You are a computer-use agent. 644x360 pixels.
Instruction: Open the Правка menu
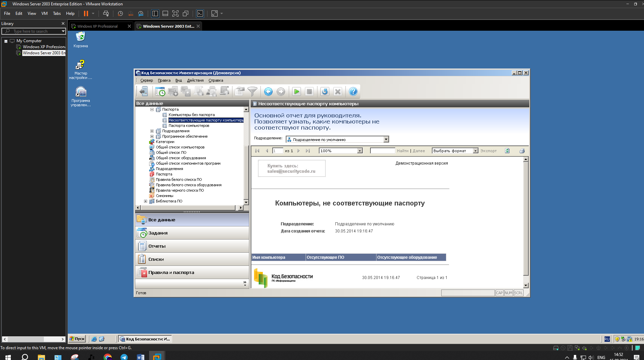(x=164, y=80)
